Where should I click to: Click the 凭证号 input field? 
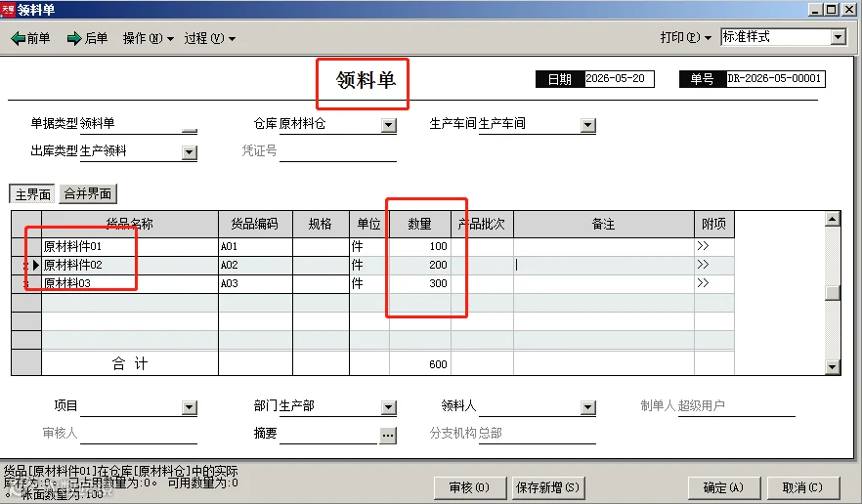click(337, 151)
